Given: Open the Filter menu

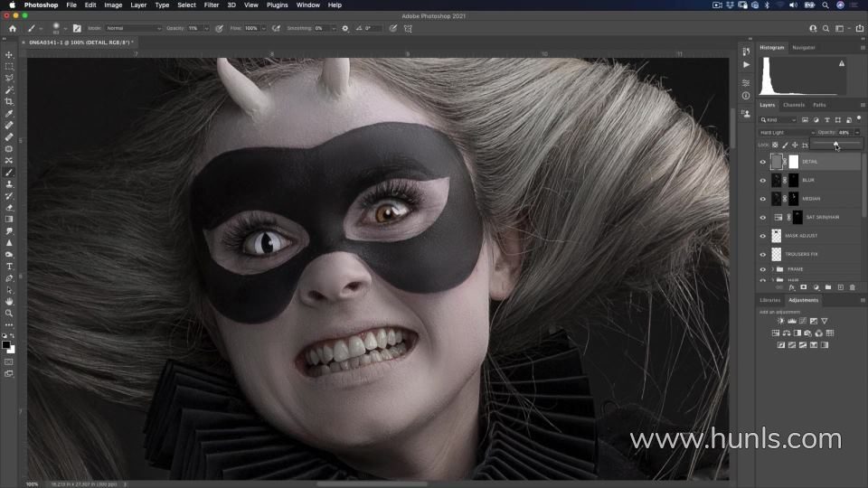Looking at the screenshot, I should tap(211, 5).
